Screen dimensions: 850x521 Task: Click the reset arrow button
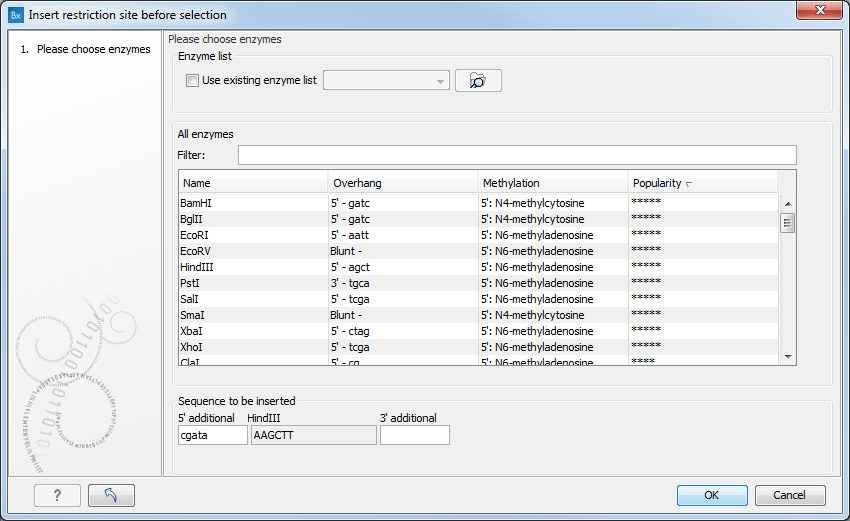[x=111, y=495]
